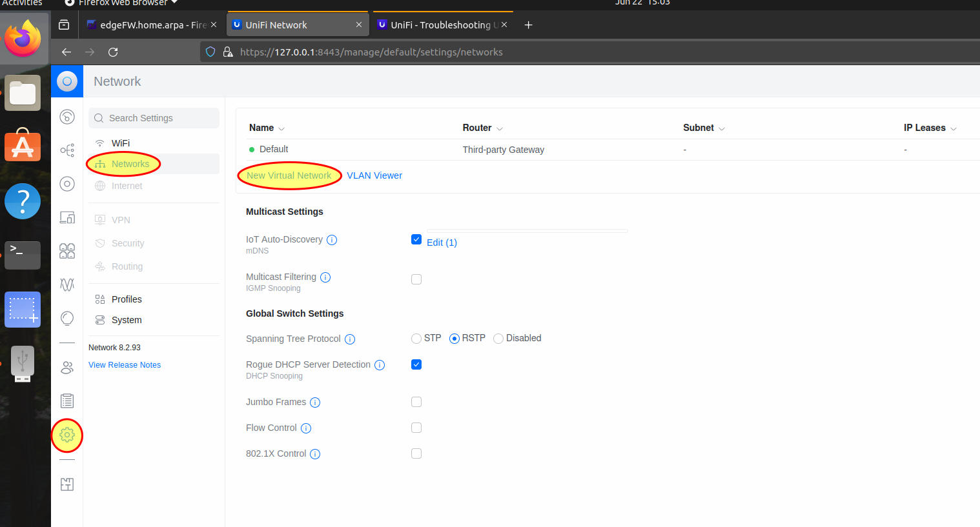Launch Terminal from the Ubuntu dock
This screenshot has width=980, height=527.
[23, 255]
